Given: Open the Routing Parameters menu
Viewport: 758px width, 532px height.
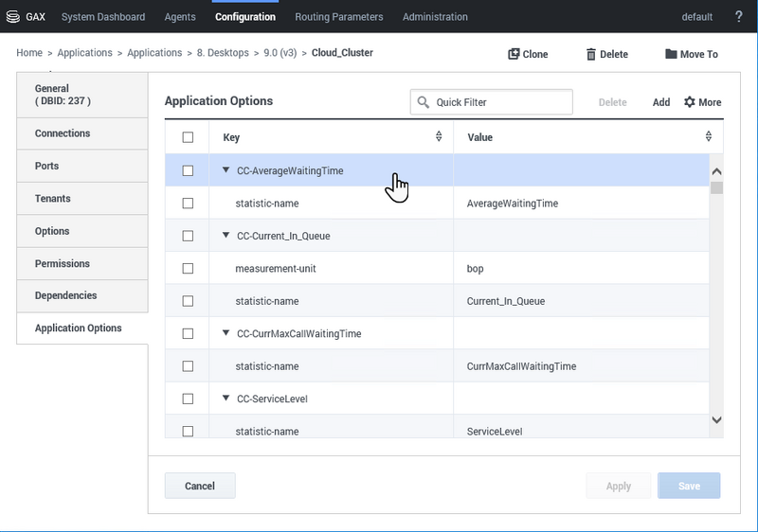Looking at the screenshot, I should [x=338, y=17].
